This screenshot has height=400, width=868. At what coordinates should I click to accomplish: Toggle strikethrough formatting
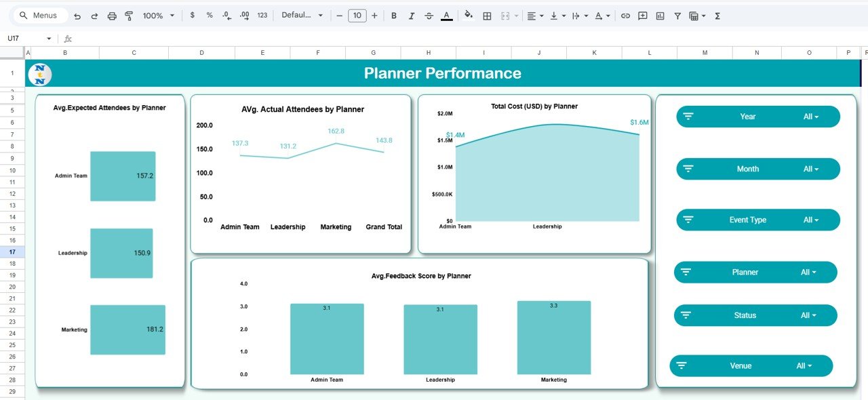[x=429, y=15]
